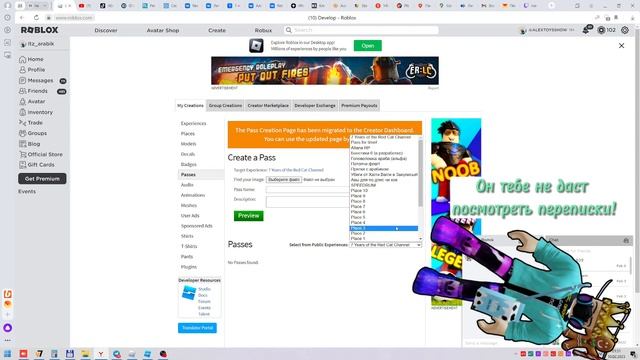Focus the Pass Name input field

tap(308, 190)
